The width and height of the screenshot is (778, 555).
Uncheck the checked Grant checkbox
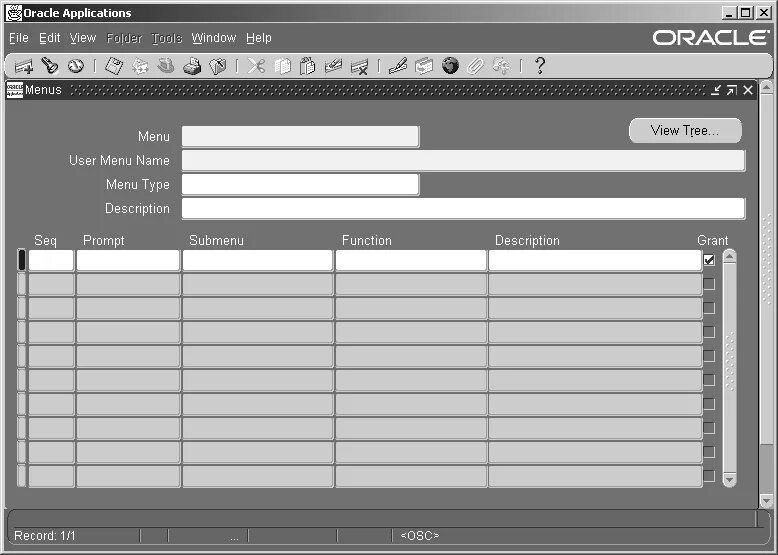709,260
